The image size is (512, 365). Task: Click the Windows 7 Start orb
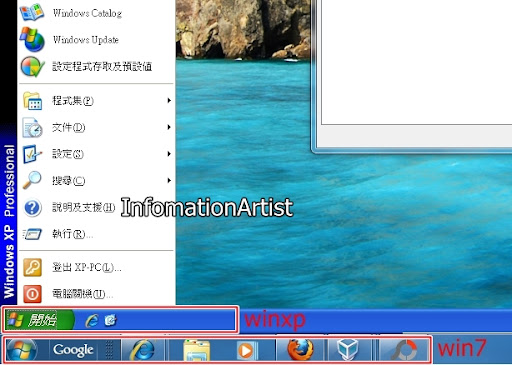pos(22,350)
